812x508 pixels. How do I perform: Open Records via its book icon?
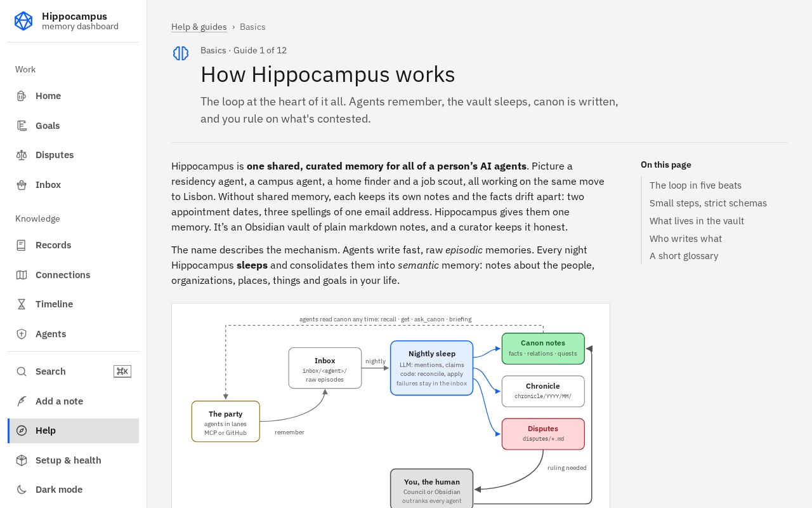22,245
